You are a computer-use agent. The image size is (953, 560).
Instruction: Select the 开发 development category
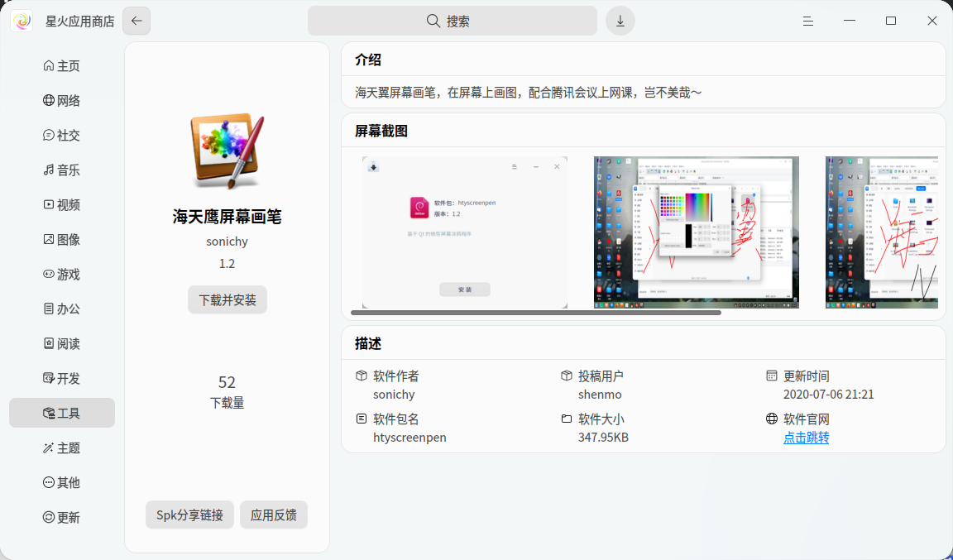[x=62, y=378]
